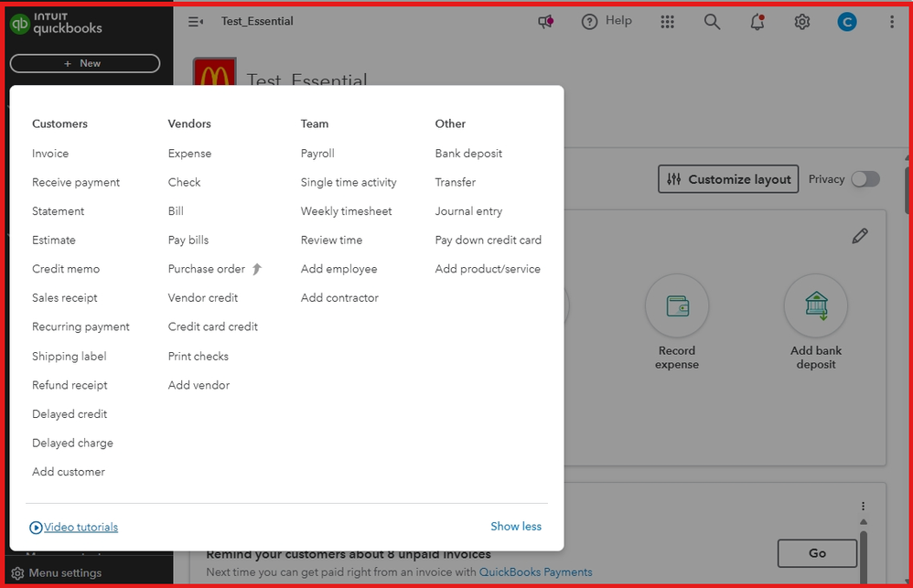Viewport: 913px width, 588px height.
Task: Select Bank deposit under Other
Action: coord(468,154)
